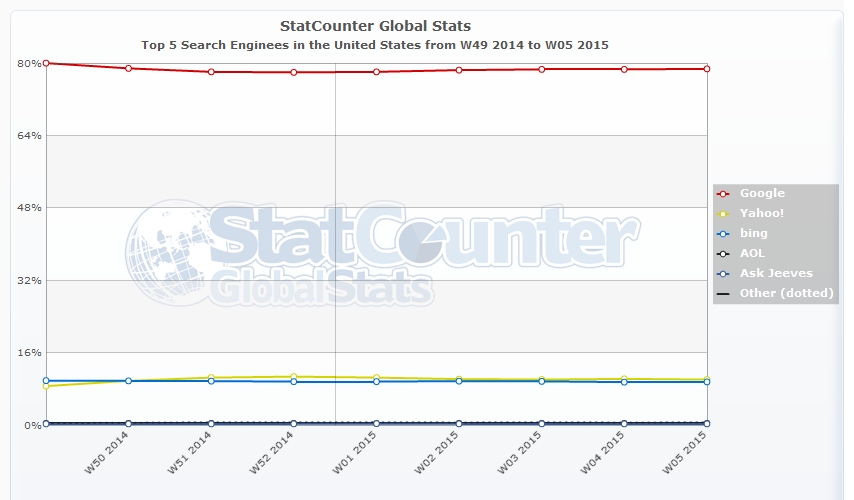Toggle the Google series via legend label

pyautogui.click(x=762, y=193)
